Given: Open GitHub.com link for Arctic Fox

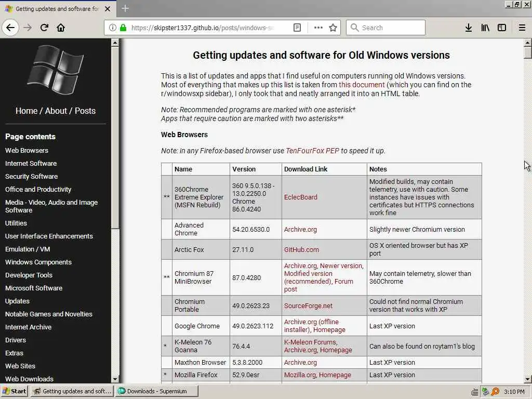Looking at the screenshot, I should point(301,250).
